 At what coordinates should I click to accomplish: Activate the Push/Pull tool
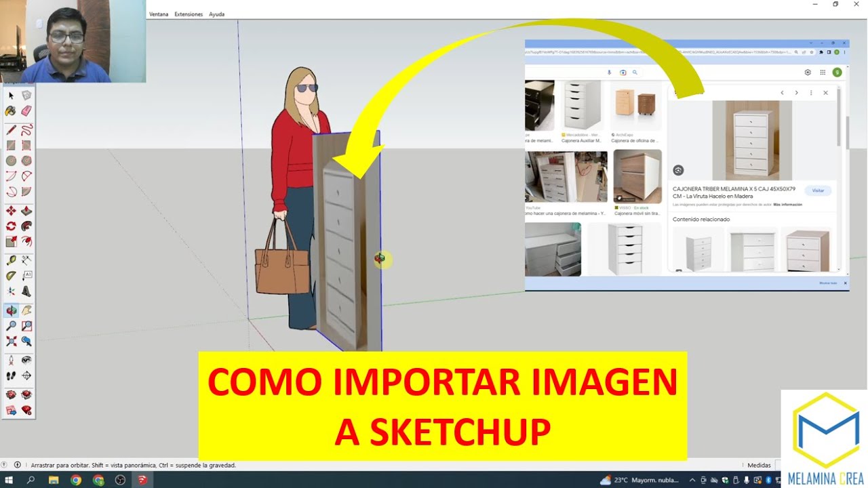tap(26, 211)
